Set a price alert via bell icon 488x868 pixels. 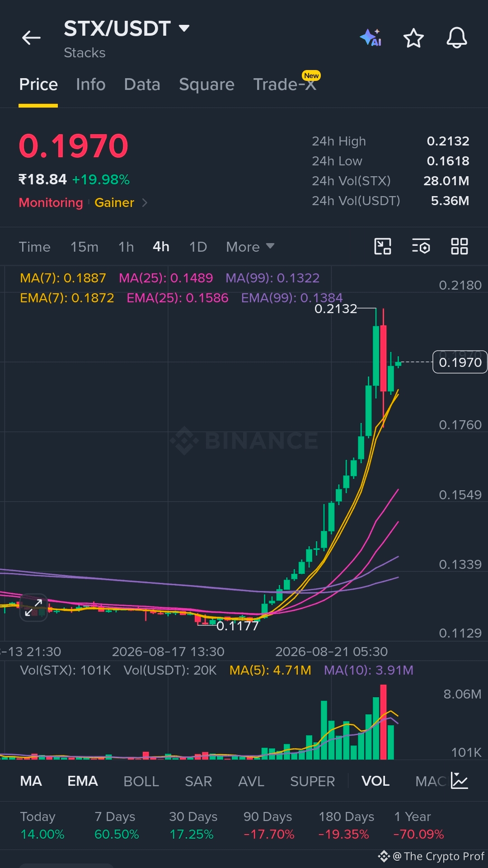[457, 38]
